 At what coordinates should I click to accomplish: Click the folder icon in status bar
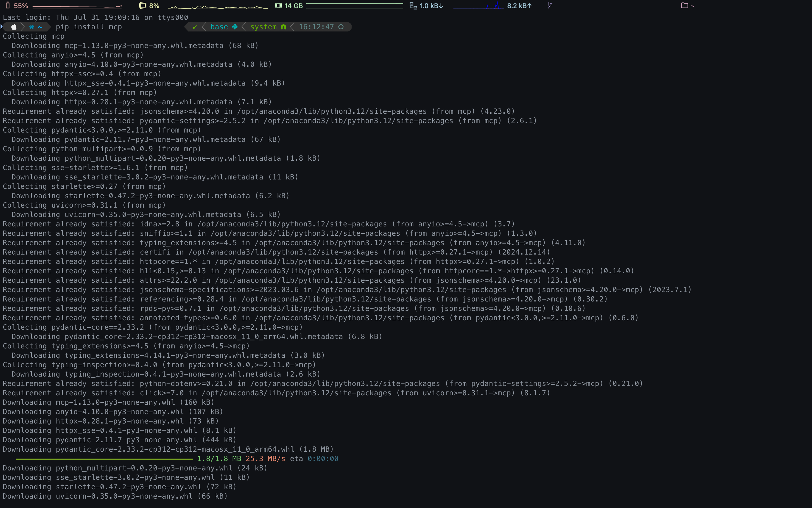coord(684,5)
